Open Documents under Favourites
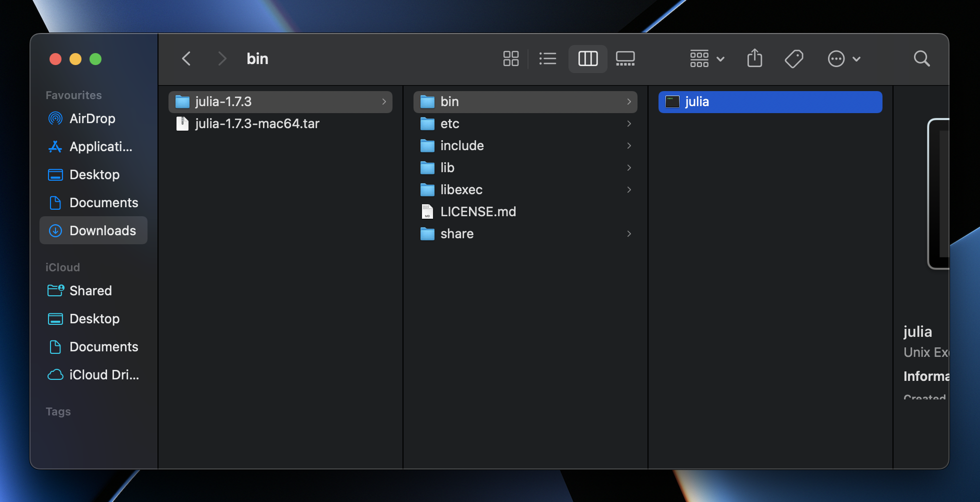Screen dimensions: 980x502 pyautogui.click(x=93, y=203)
